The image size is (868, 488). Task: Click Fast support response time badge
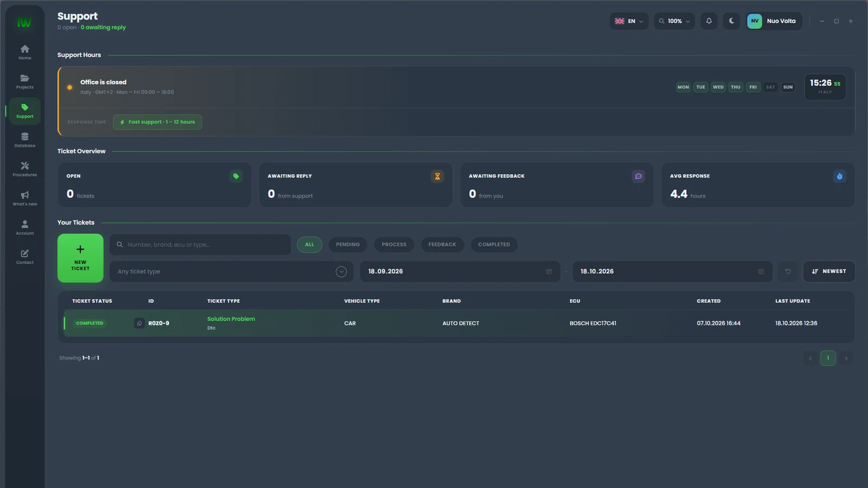tap(157, 122)
